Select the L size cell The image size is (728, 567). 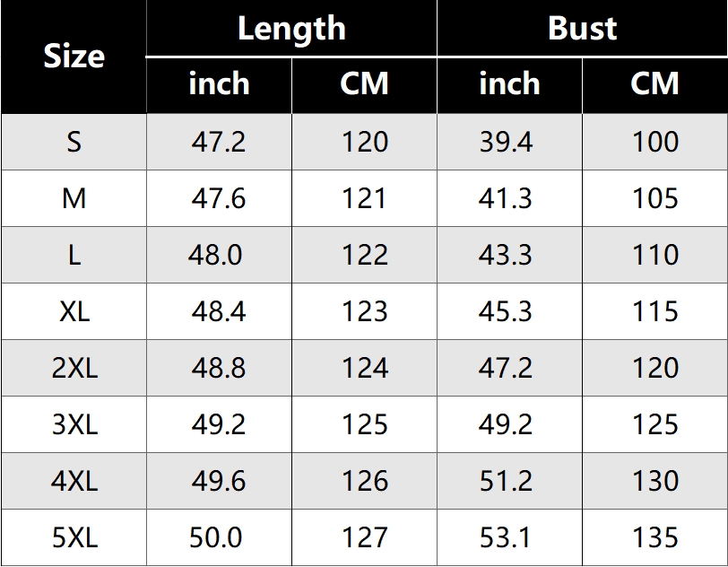[74, 255]
